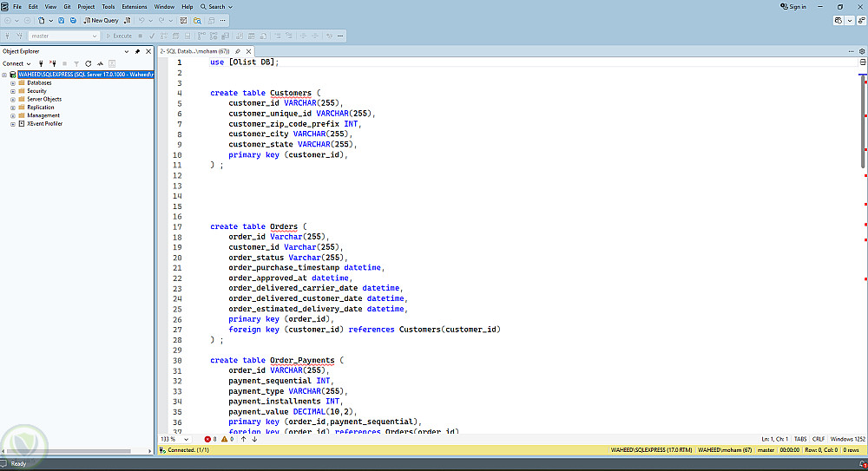Viewport: 868px width, 471px height.
Task: Click the error count indicator
Action: 210,439
